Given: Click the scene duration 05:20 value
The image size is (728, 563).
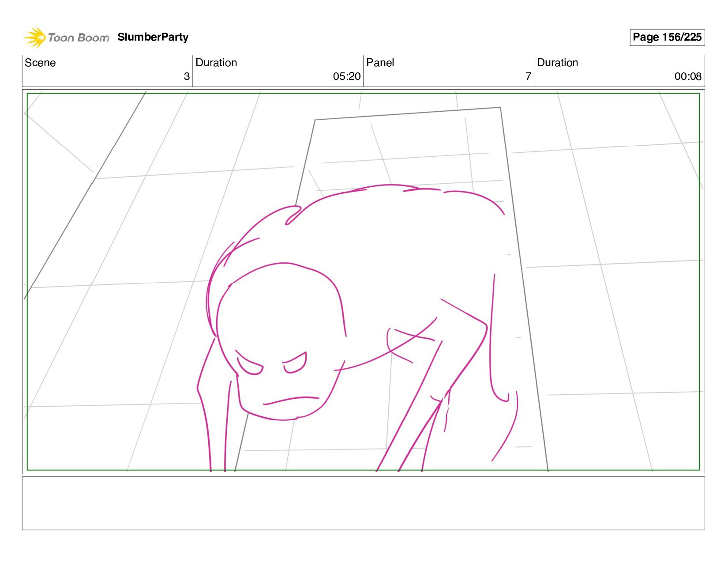Looking at the screenshot, I should click(346, 76).
